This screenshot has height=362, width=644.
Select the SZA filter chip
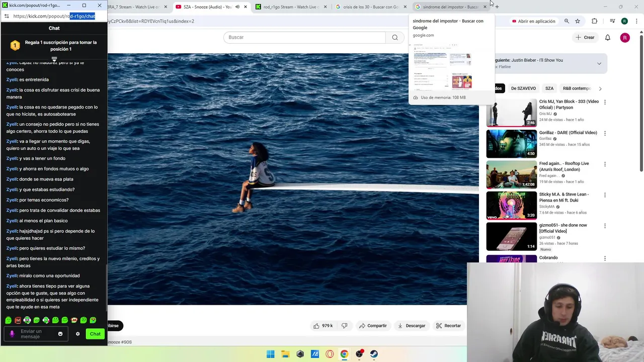[x=549, y=88]
